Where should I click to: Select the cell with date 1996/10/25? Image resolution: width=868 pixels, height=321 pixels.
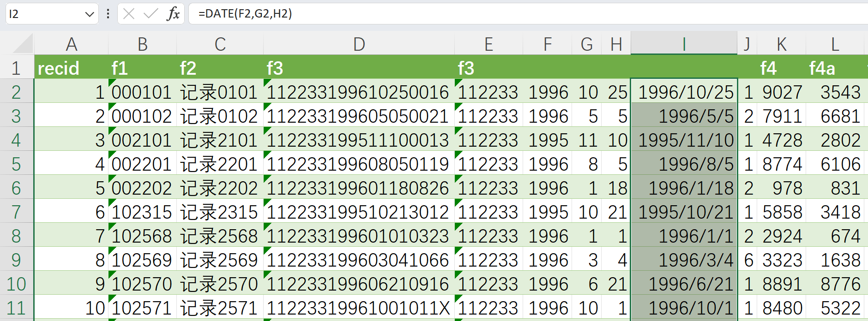(684, 92)
